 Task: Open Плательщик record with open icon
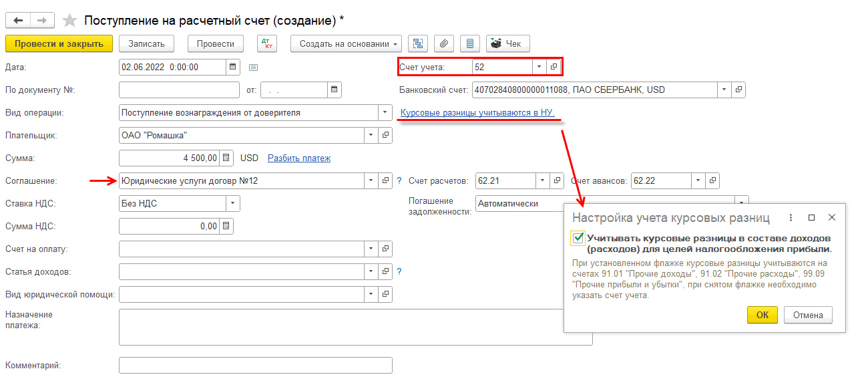pyautogui.click(x=385, y=136)
